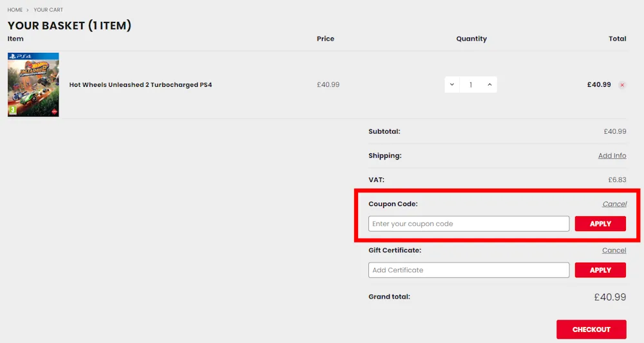The image size is (644, 343).
Task: Open the Hot Wheels game cover thumbnail
Action: (x=33, y=84)
